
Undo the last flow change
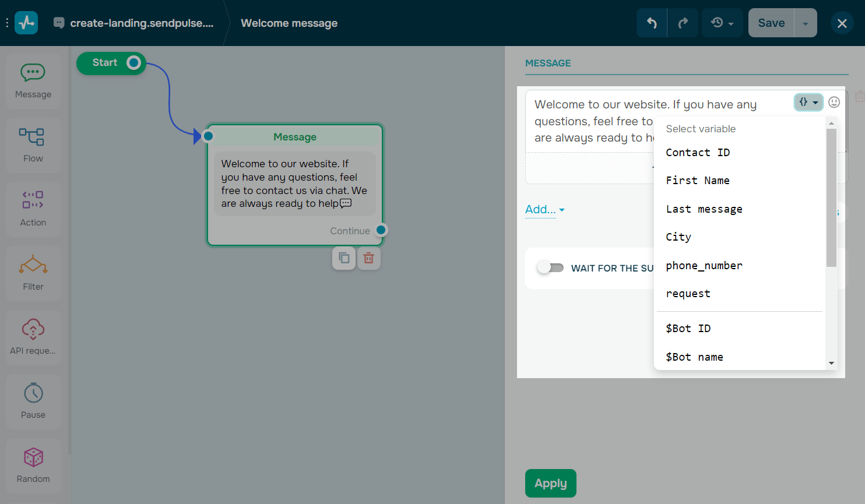click(x=651, y=23)
